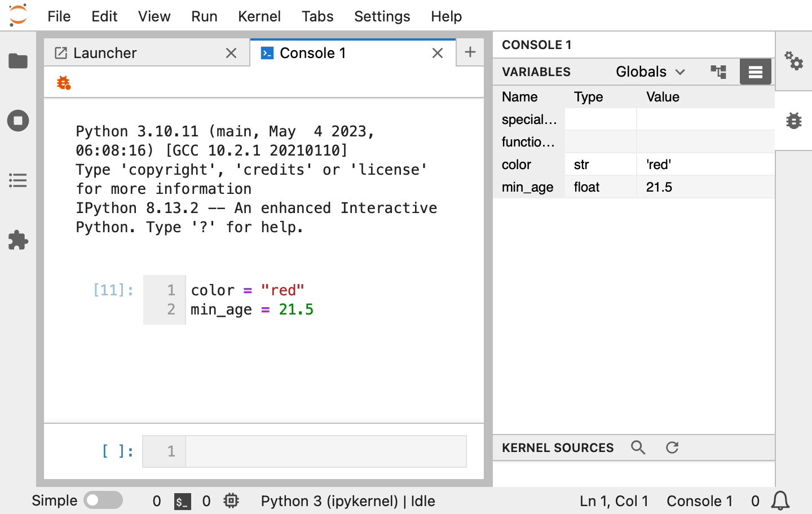The height and width of the screenshot is (514, 812).
Task: Collapse the KERNEL SOURCES panel header
Action: pos(558,448)
